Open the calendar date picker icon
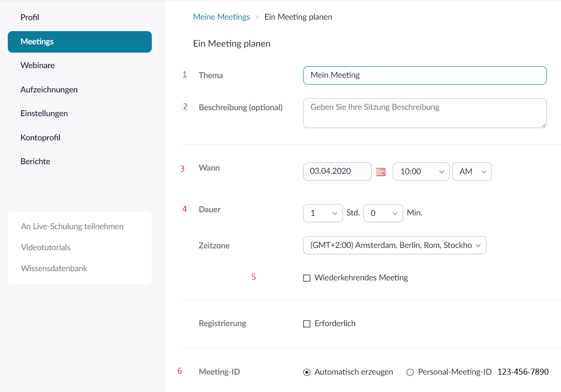Image resolution: width=561 pixels, height=392 pixels. click(380, 172)
